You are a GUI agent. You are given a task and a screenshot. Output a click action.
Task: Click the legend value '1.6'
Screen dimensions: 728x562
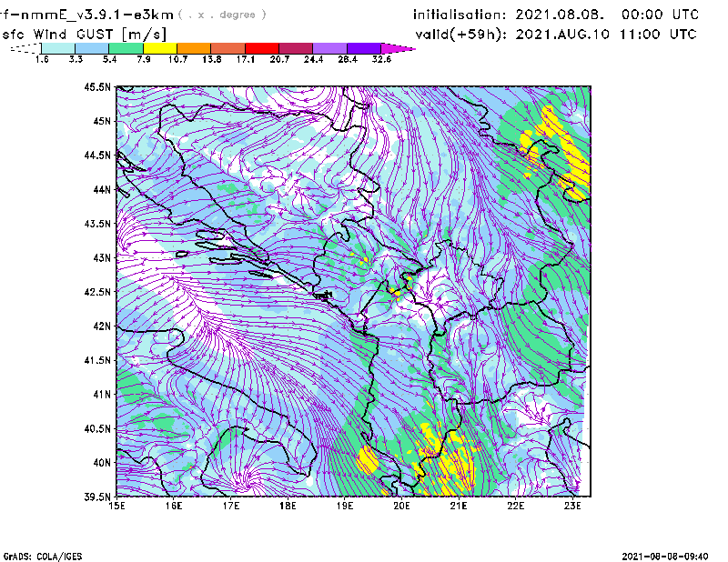(42, 59)
